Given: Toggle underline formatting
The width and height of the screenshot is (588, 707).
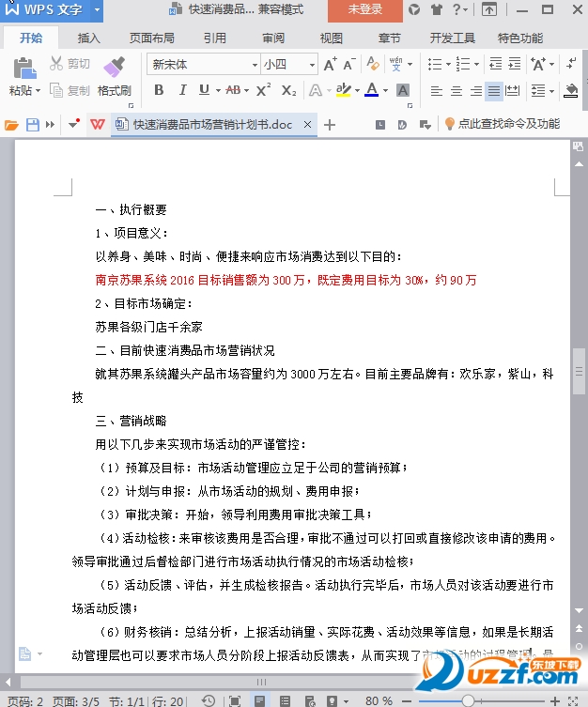Looking at the screenshot, I should (204, 90).
